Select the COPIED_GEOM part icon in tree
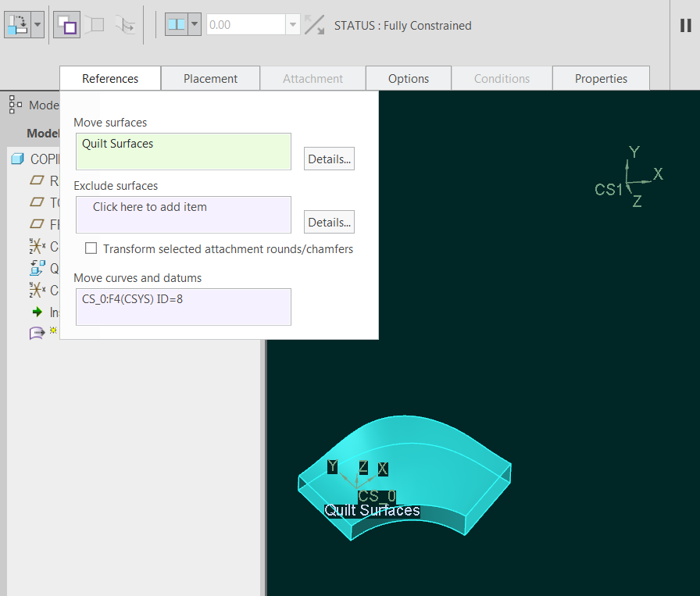The height and width of the screenshot is (596, 700). [x=17, y=159]
